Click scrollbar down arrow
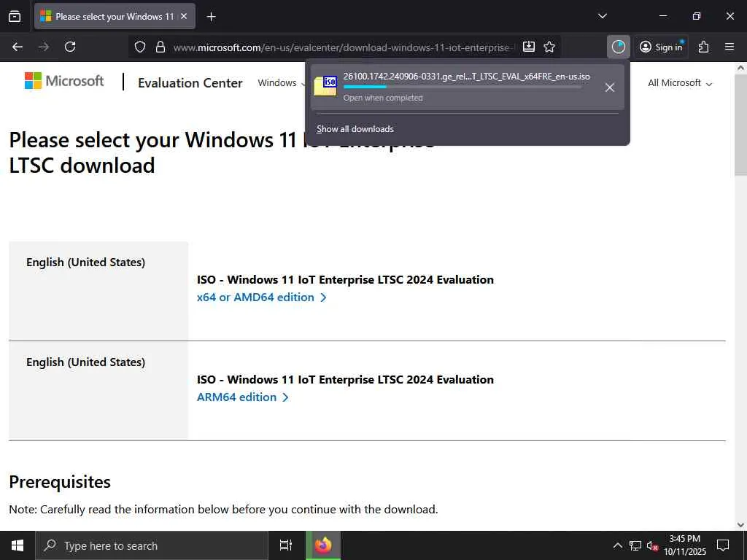This screenshot has width=747, height=560. click(x=741, y=525)
